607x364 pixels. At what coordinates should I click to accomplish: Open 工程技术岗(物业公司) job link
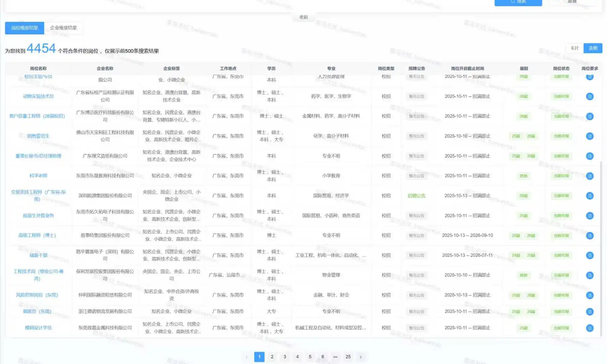38,275
